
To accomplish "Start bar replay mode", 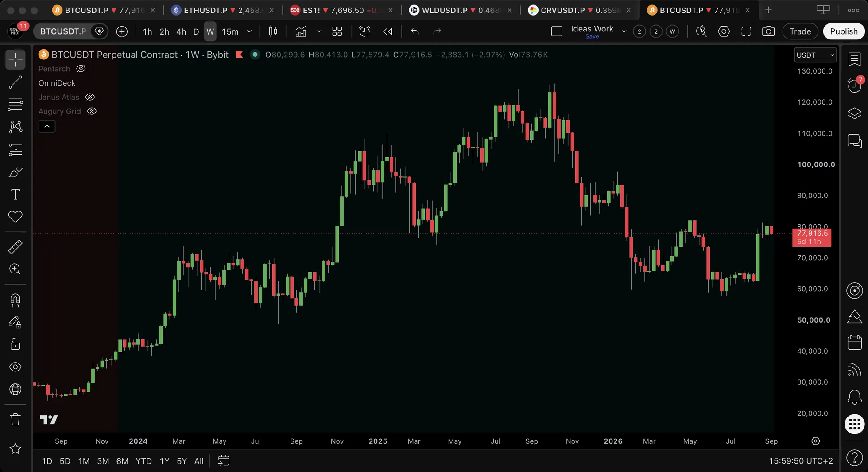I will [x=388, y=31].
